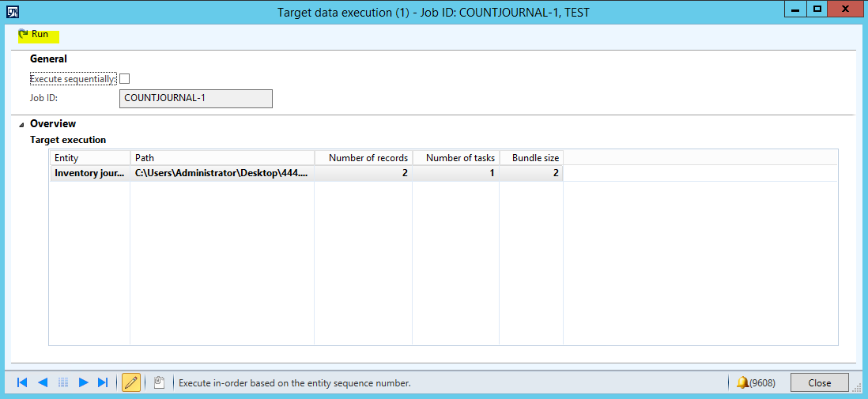Jump to last record arrow
The height and width of the screenshot is (399, 868).
[x=103, y=382]
